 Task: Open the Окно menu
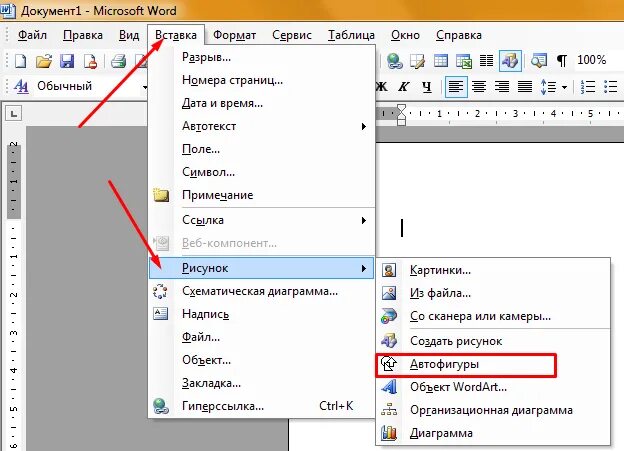(x=405, y=35)
